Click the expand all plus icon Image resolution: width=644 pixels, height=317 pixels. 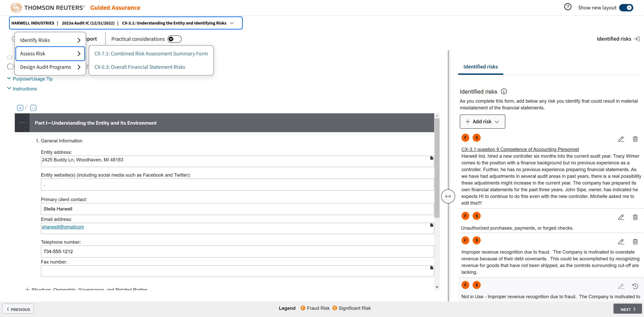pos(20,108)
